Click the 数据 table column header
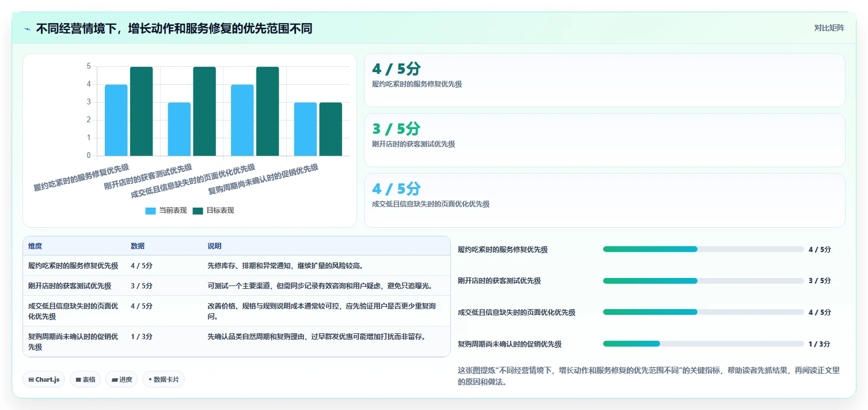The height and width of the screenshot is (410, 868). (x=138, y=246)
